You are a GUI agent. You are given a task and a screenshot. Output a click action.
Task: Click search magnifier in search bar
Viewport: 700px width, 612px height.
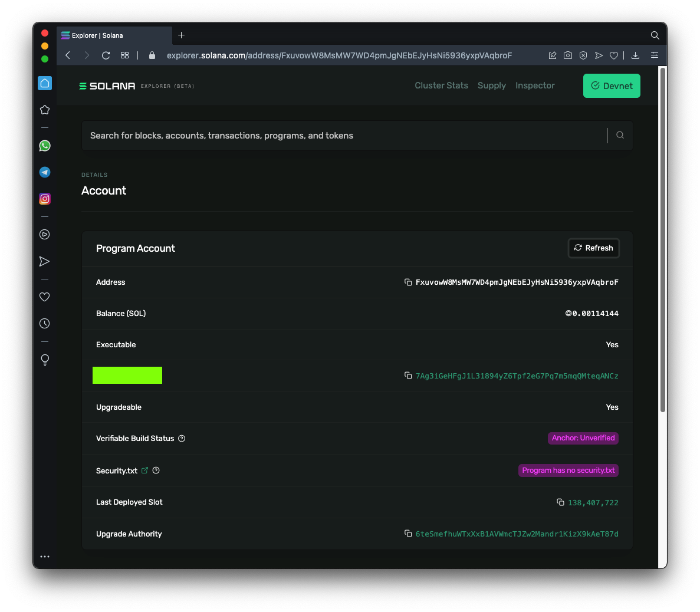620,135
